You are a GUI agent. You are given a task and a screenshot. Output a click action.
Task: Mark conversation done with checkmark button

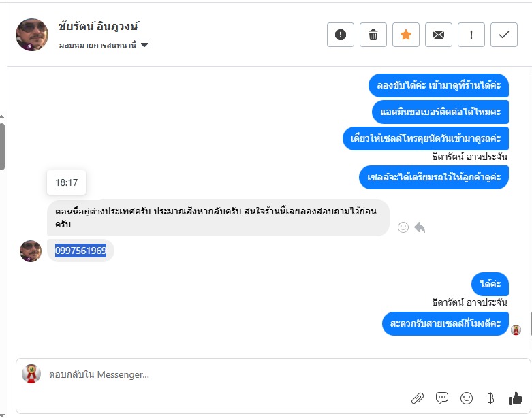[504, 35]
